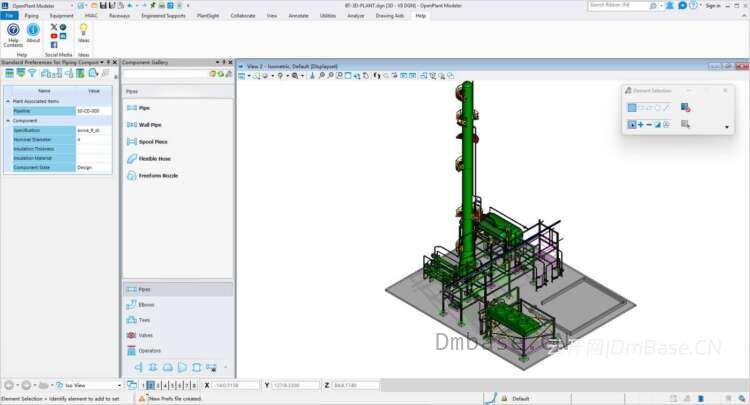Open Component Gallery panel dropdown arrow

pos(218,62)
